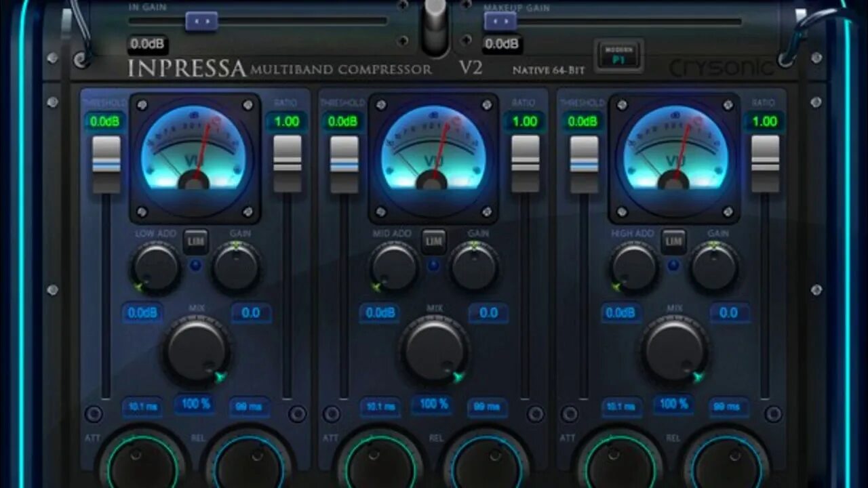Select the Low band threshold 0.0dB readout
The height and width of the screenshot is (488, 868).
[106, 122]
